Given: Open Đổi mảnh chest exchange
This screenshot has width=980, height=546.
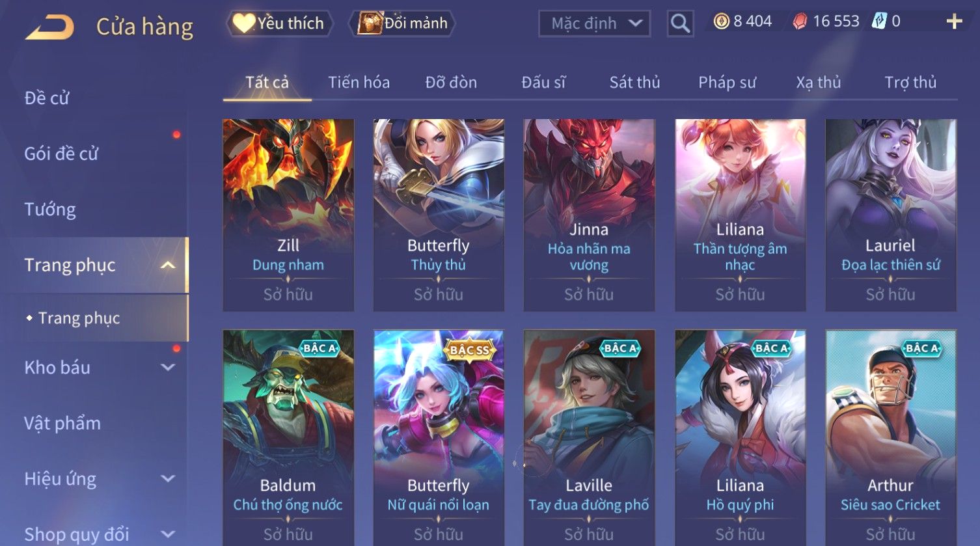Looking at the screenshot, I should [402, 23].
